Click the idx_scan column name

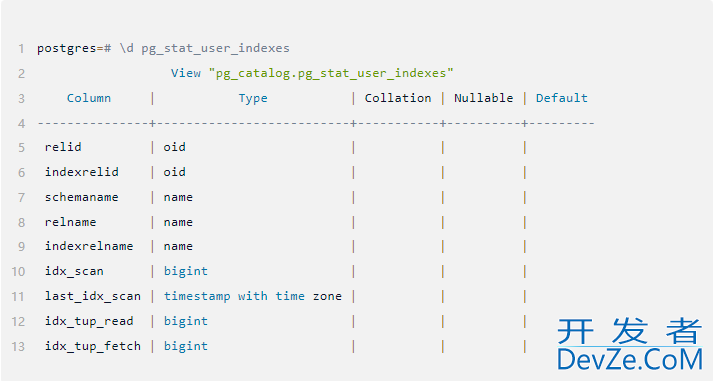(x=74, y=271)
